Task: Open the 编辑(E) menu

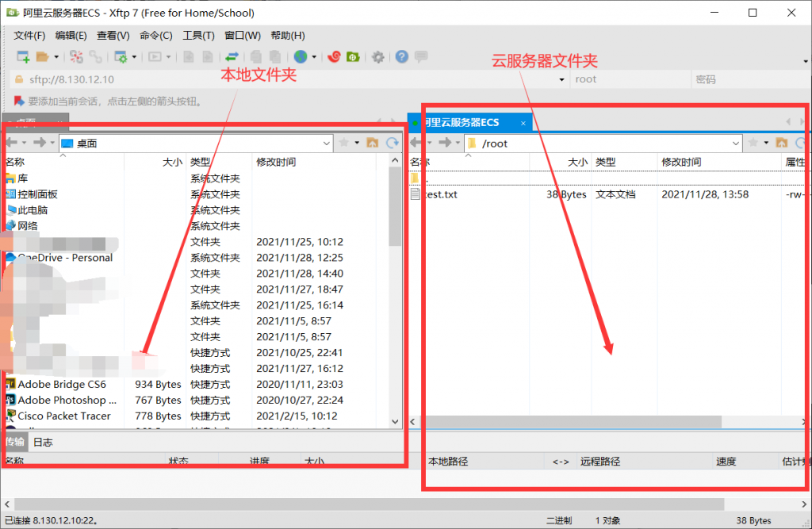Action: (x=71, y=35)
